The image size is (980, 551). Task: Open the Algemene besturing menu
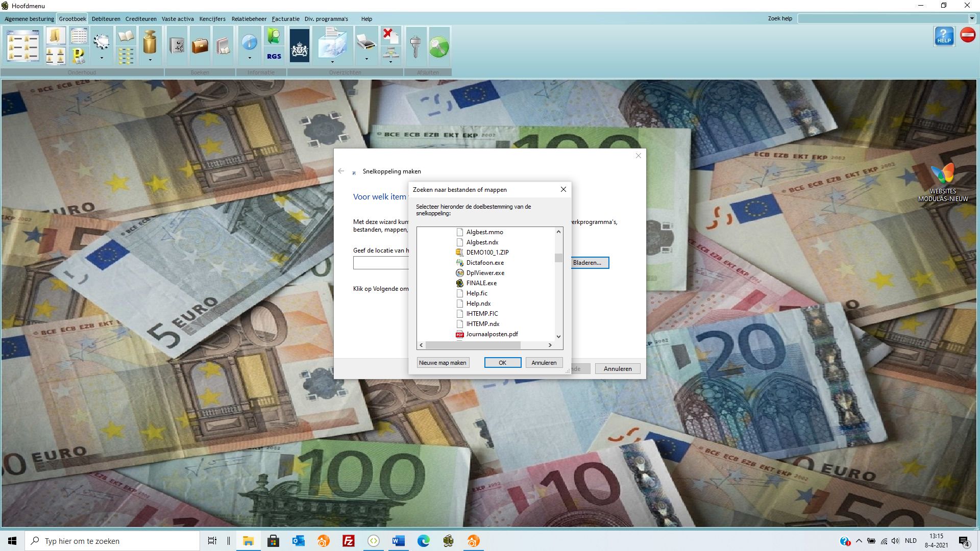(x=29, y=19)
